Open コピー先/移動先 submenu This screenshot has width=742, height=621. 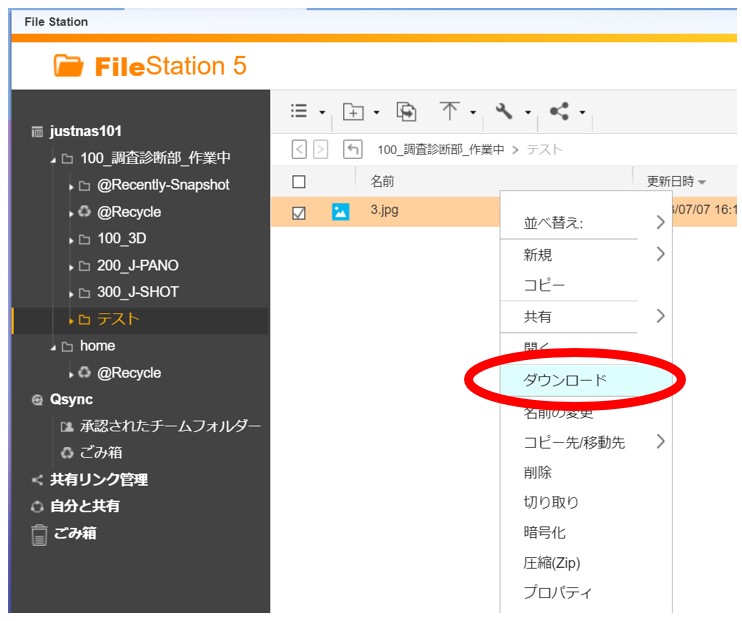pyautogui.click(x=586, y=442)
